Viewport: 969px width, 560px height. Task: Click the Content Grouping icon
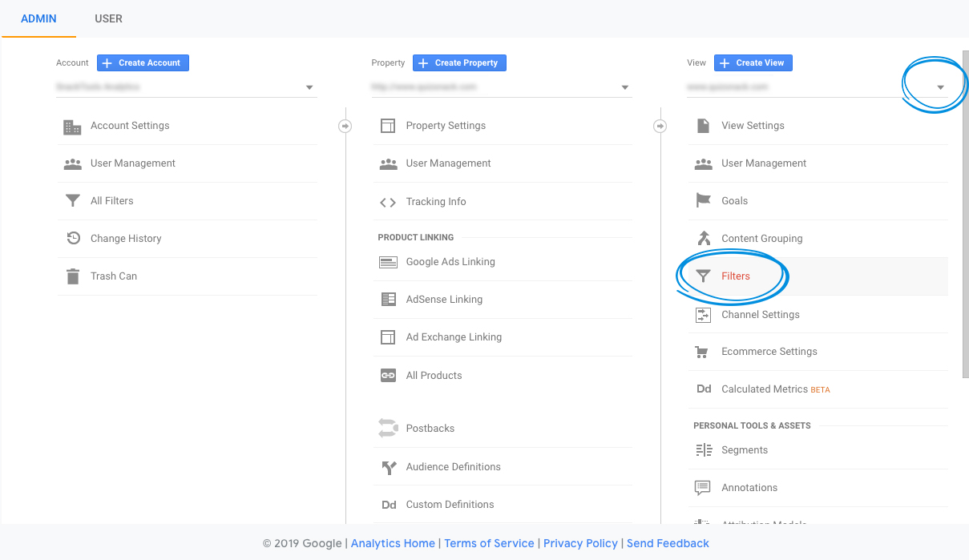(x=704, y=239)
